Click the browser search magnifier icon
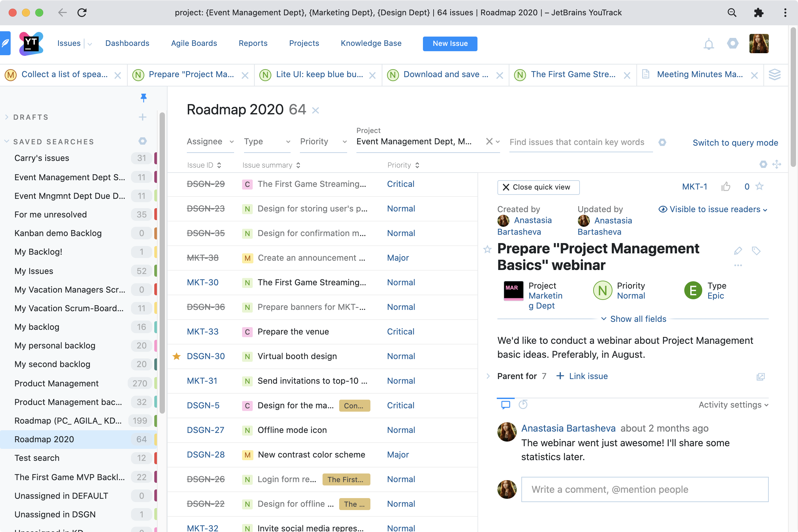The height and width of the screenshot is (532, 798). 732,13
